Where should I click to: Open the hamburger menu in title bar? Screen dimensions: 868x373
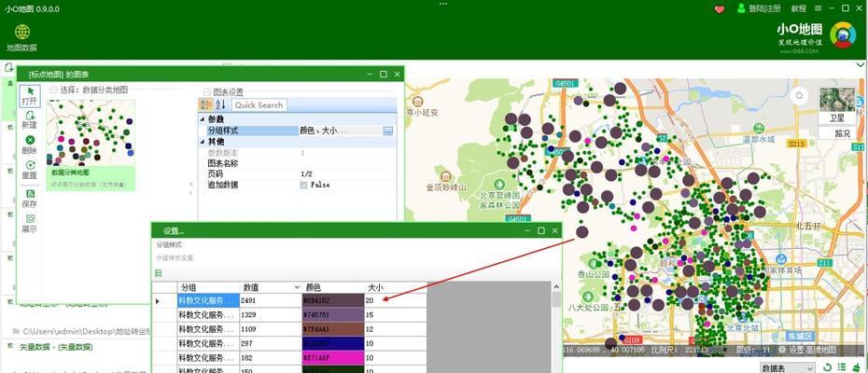(x=819, y=8)
